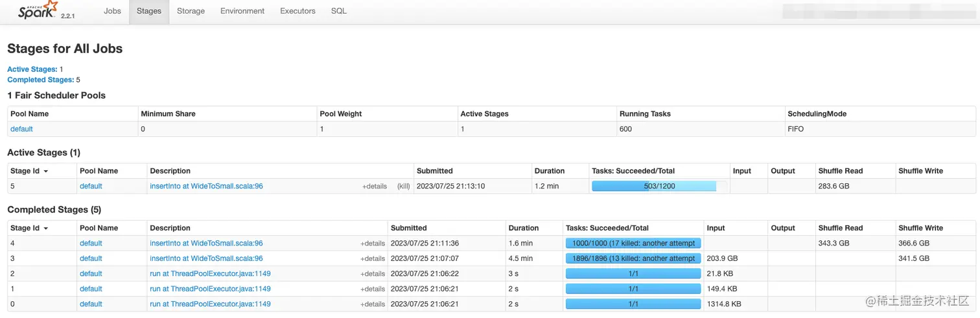Sort Active Stages by Duration column
The height and width of the screenshot is (318, 980).
coord(550,171)
